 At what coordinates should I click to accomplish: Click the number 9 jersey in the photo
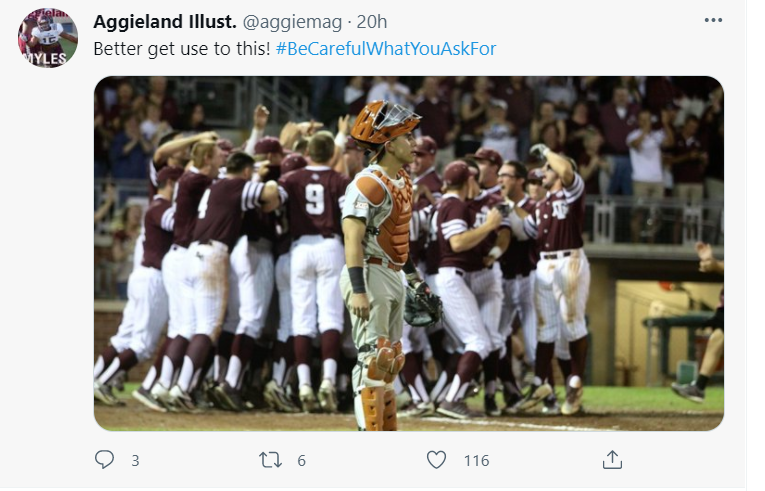(314, 200)
